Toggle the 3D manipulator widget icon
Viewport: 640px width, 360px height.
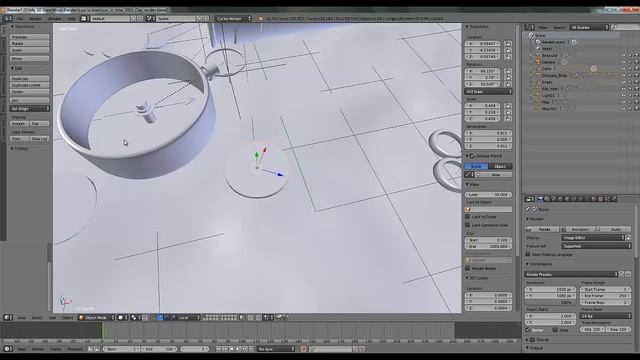(154, 318)
